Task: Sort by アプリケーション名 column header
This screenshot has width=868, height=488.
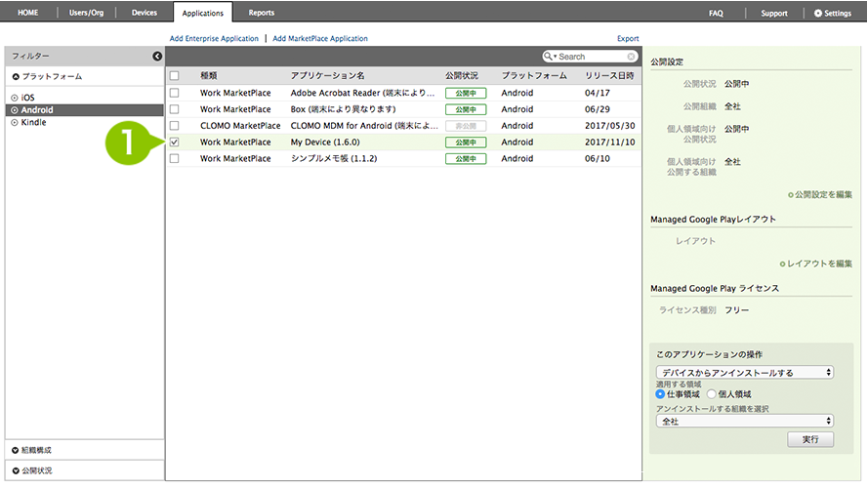Action: (328, 76)
